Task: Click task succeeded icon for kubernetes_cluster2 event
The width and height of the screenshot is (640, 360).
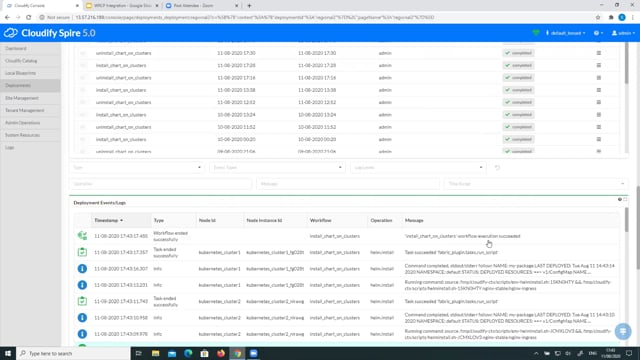Action: (82, 301)
